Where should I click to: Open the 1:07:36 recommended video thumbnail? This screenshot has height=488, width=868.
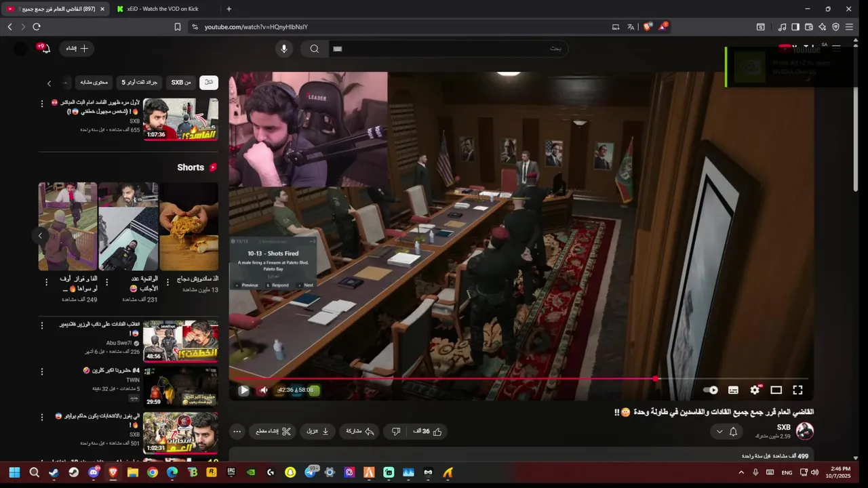(180, 119)
